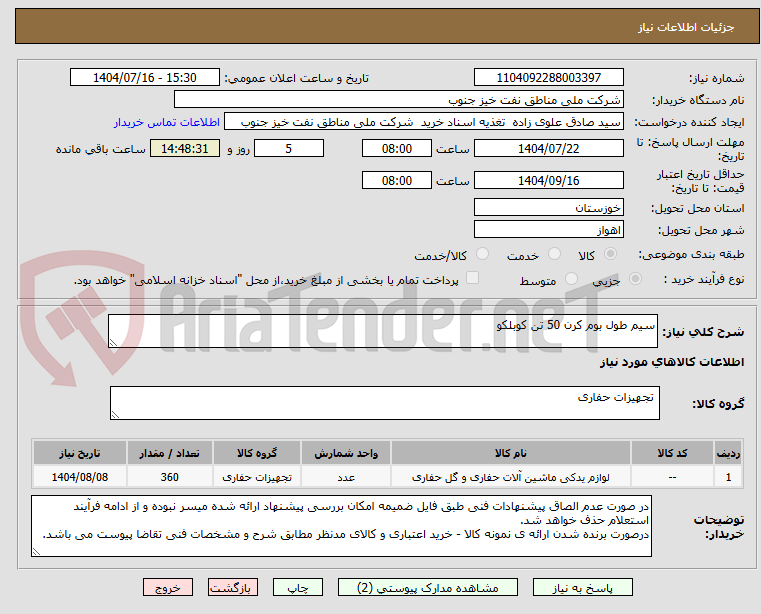
Task: Select the کالا/خدمت radio button
Action: tap(482, 254)
